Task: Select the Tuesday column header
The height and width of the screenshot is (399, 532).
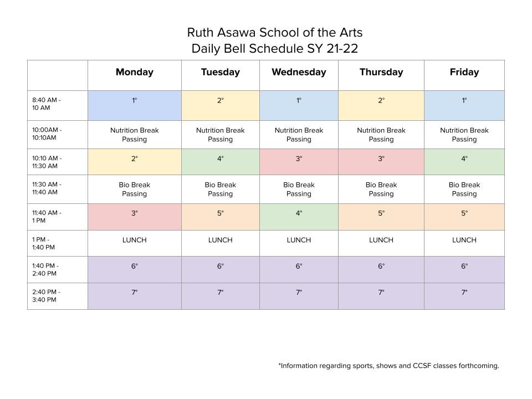Action: click(x=221, y=75)
